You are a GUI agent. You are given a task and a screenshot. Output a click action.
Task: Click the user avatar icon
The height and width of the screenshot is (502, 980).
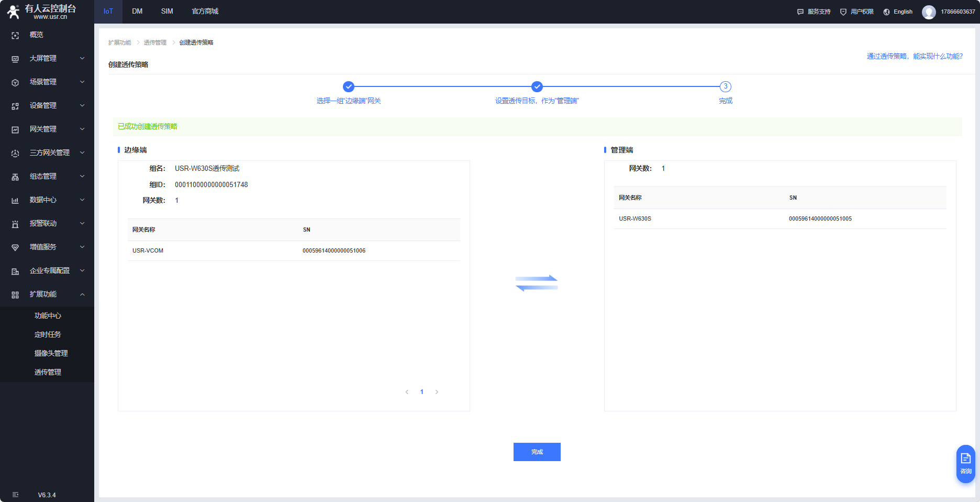[929, 12]
